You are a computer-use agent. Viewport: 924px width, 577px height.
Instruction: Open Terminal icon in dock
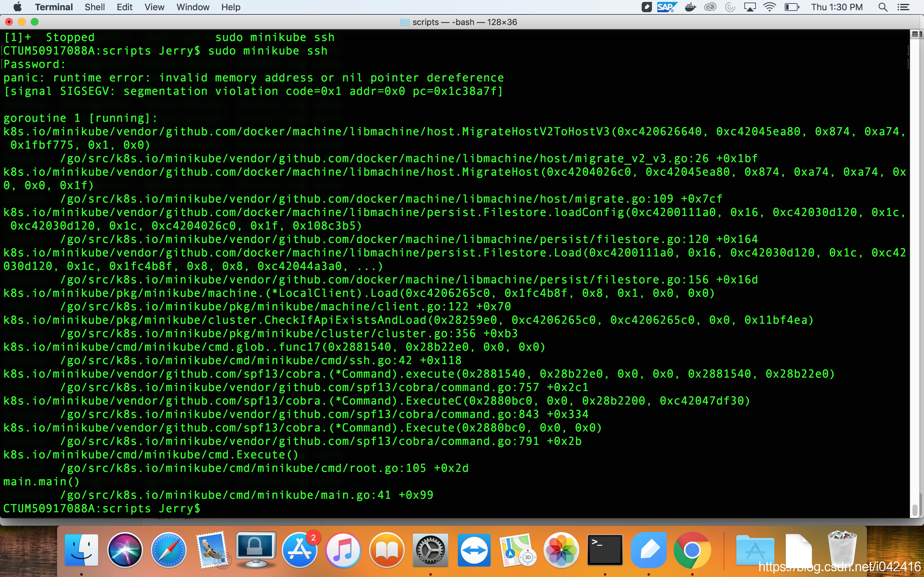tap(605, 550)
